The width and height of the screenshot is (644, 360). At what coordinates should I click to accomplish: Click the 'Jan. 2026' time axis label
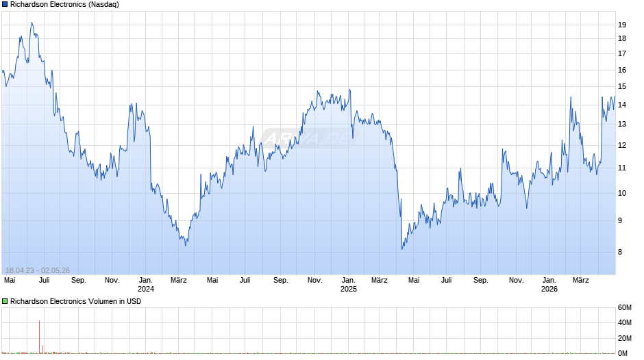point(549,285)
